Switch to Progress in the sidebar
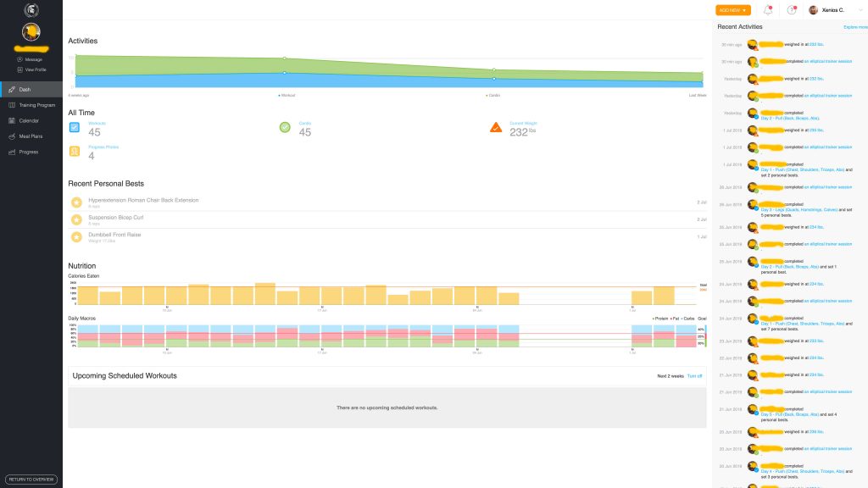Image resolution: width=868 pixels, height=488 pixels. coord(31,152)
